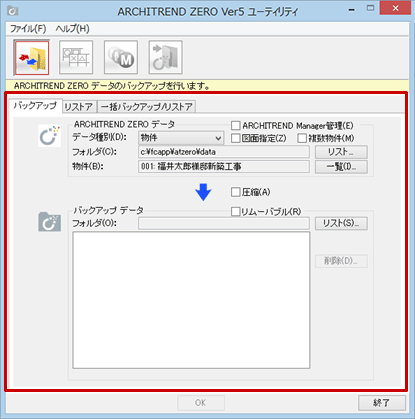Open the データ種別(D) dropdown
This screenshot has width=415, height=419.
tap(181, 138)
